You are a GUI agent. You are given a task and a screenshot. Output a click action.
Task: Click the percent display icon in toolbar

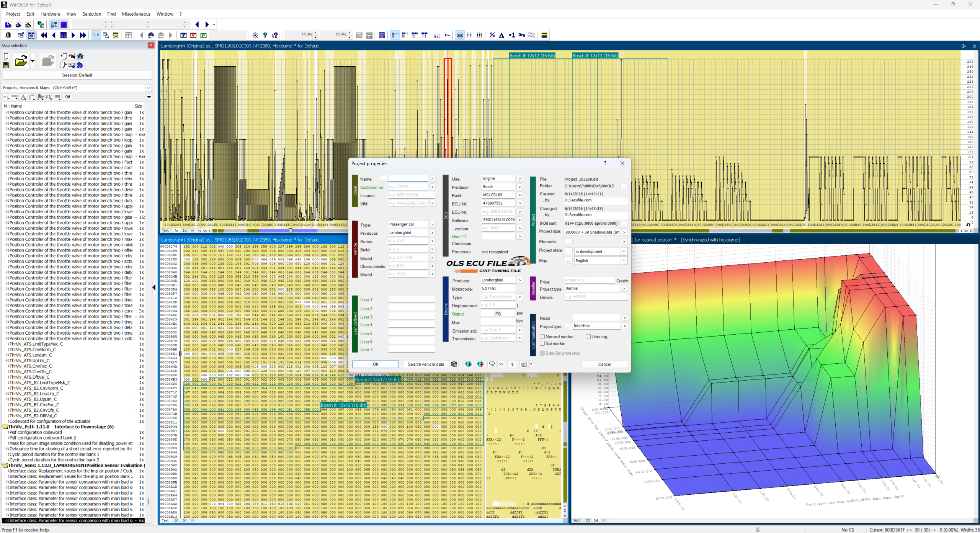[x=492, y=35]
